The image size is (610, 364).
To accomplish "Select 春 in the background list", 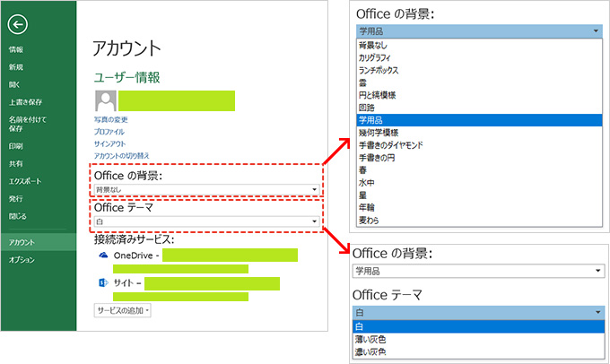I will [x=479, y=170].
